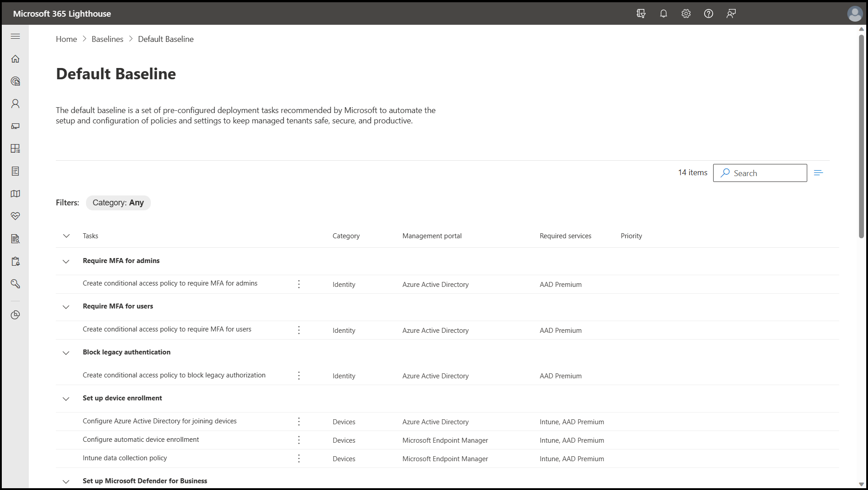Click the Search input field
Viewport: 868px width, 490px height.
pyautogui.click(x=765, y=173)
